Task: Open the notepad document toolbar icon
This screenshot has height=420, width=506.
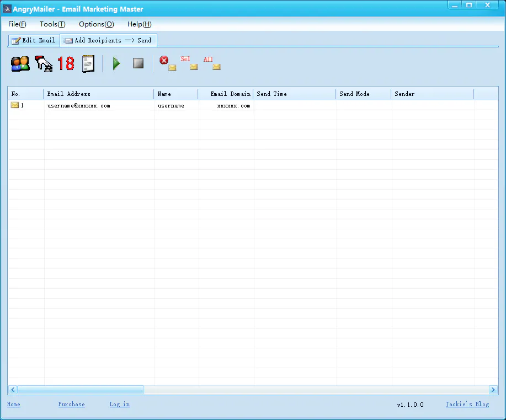Action: point(88,63)
